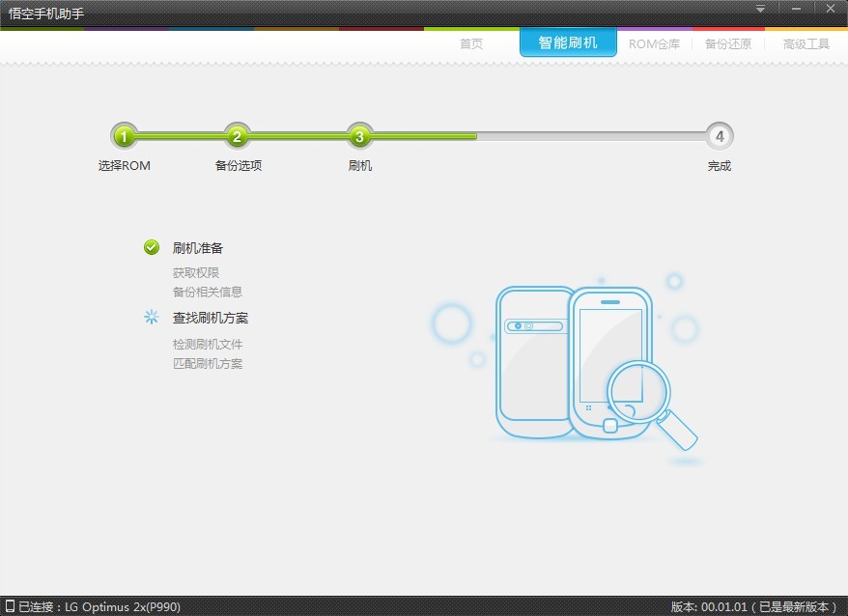Click the 备份选项 step label
Image resolution: width=848 pixels, height=616 pixels.
tap(238, 165)
